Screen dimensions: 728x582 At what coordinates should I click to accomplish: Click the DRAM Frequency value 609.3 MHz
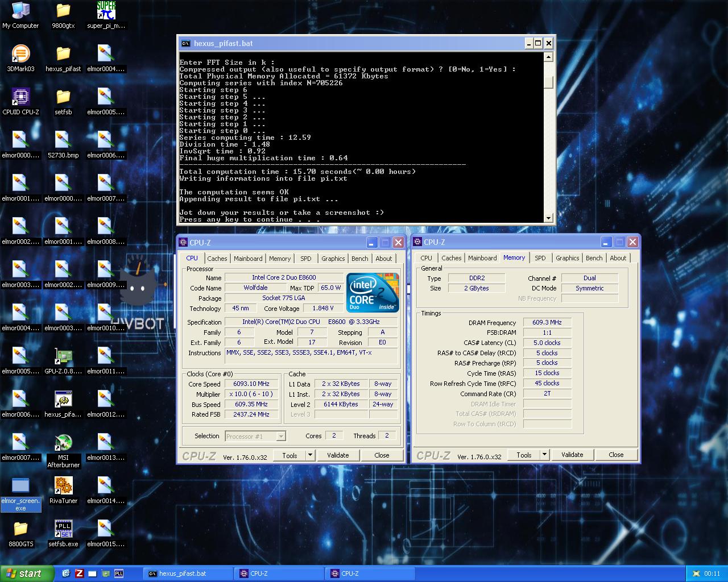[547, 322]
